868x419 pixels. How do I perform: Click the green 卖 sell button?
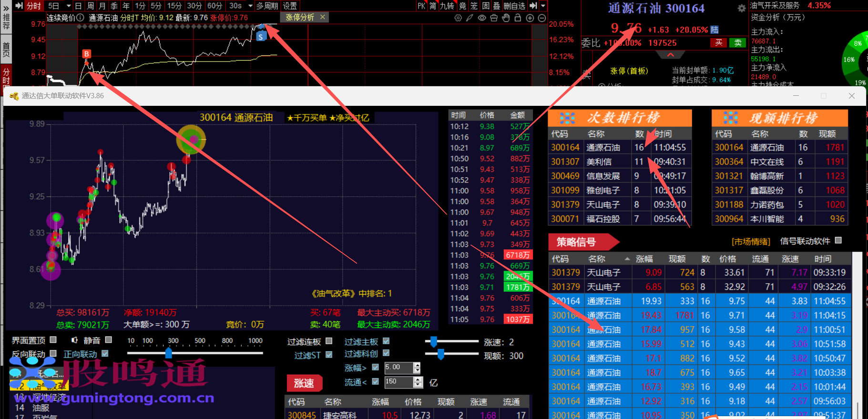point(737,43)
